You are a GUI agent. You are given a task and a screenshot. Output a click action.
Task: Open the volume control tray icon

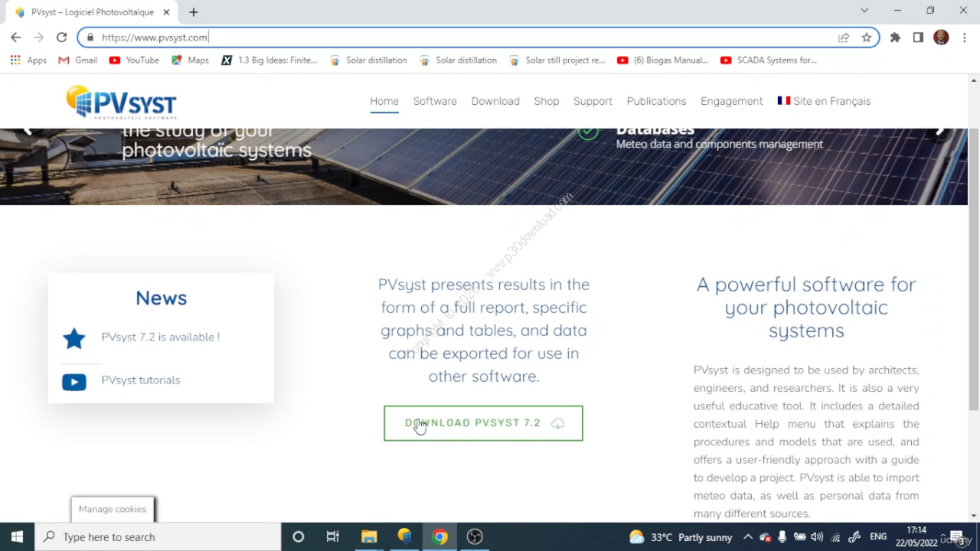click(817, 537)
